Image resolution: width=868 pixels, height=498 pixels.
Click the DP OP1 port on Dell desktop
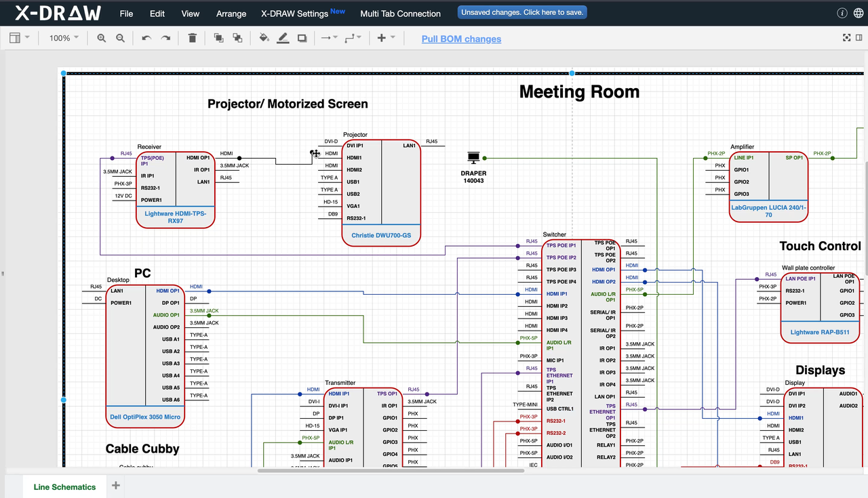[x=171, y=303]
